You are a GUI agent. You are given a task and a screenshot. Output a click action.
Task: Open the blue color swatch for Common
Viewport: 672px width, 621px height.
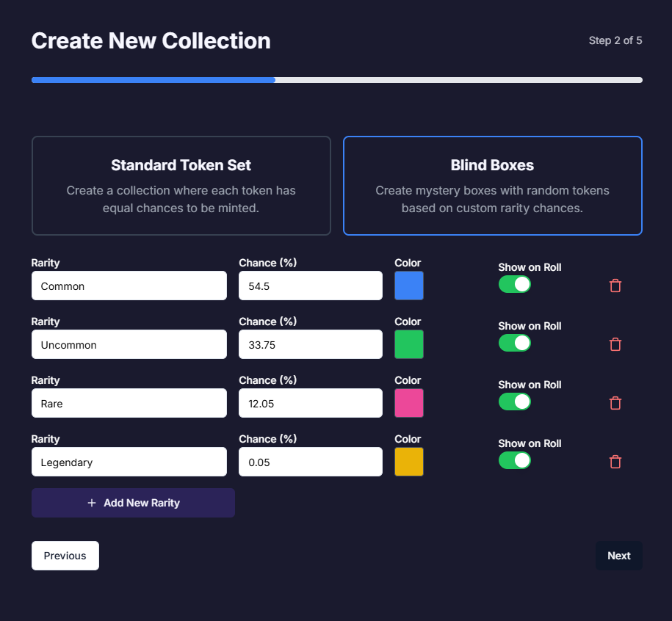pos(409,286)
